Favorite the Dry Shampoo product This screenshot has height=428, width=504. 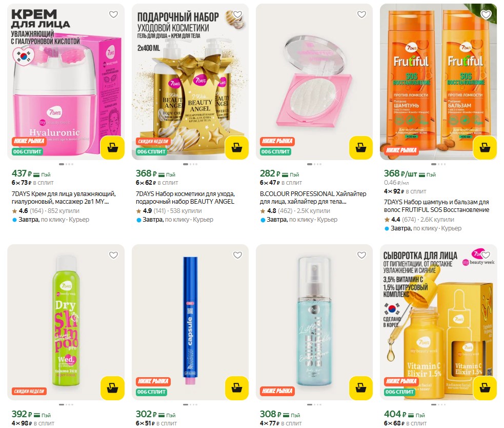pyautogui.click(x=113, y=255)
